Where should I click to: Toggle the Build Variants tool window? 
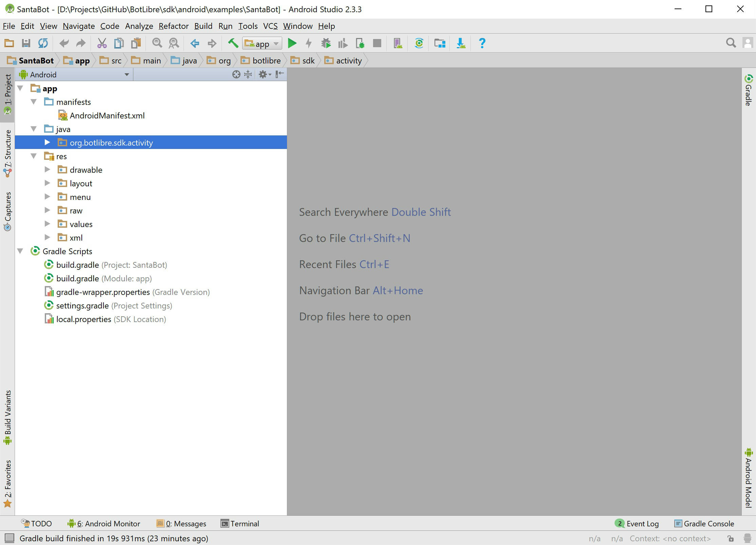coord(7,417)
